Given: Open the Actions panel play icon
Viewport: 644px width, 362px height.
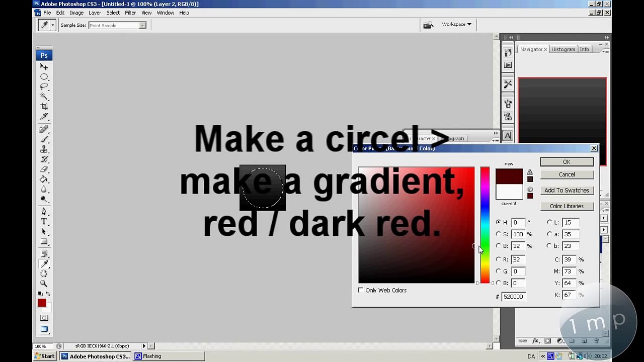Looking at the screenshot, I should pos(508,65).
